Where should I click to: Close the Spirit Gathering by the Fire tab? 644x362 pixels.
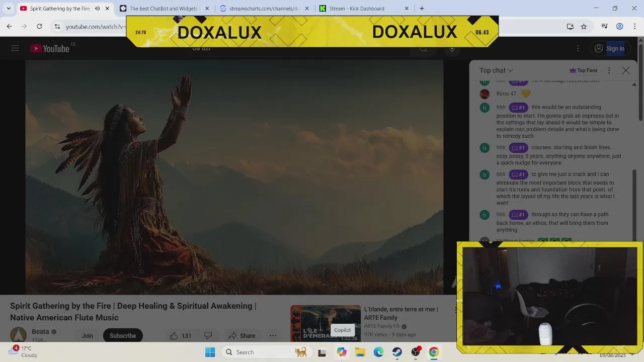click(x=107, y=9)
